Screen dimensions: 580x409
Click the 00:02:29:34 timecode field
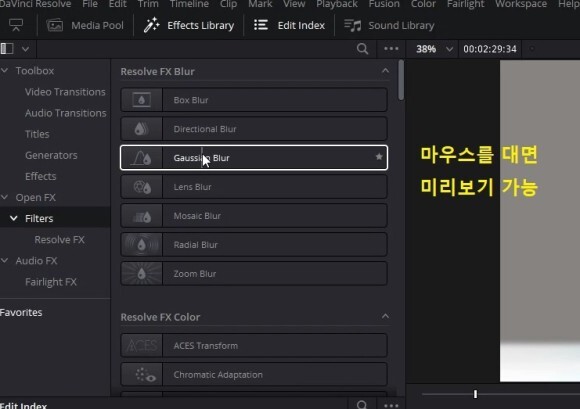coord(490,49)
